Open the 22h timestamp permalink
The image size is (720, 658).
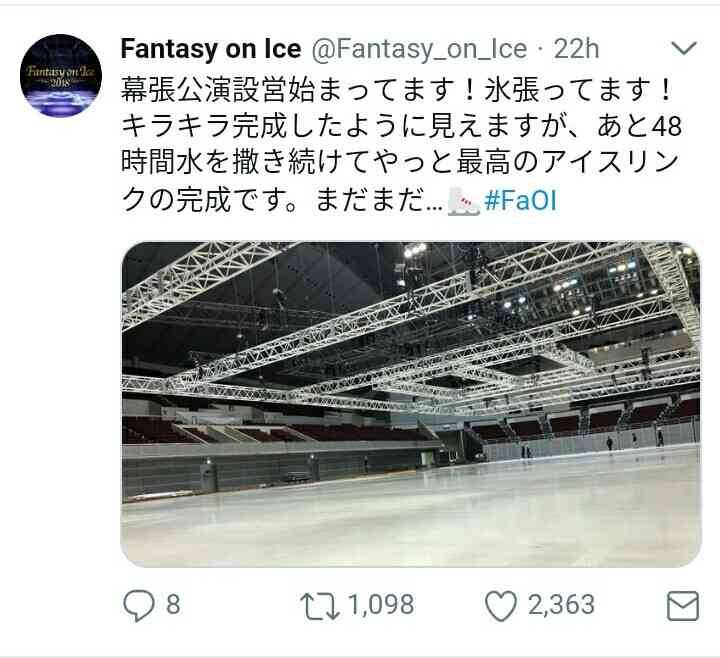[576, 49]
